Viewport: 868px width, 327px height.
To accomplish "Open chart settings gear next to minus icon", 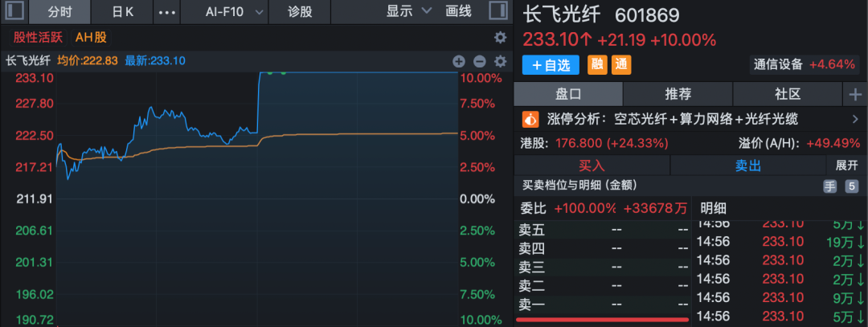I will (500, 60).
